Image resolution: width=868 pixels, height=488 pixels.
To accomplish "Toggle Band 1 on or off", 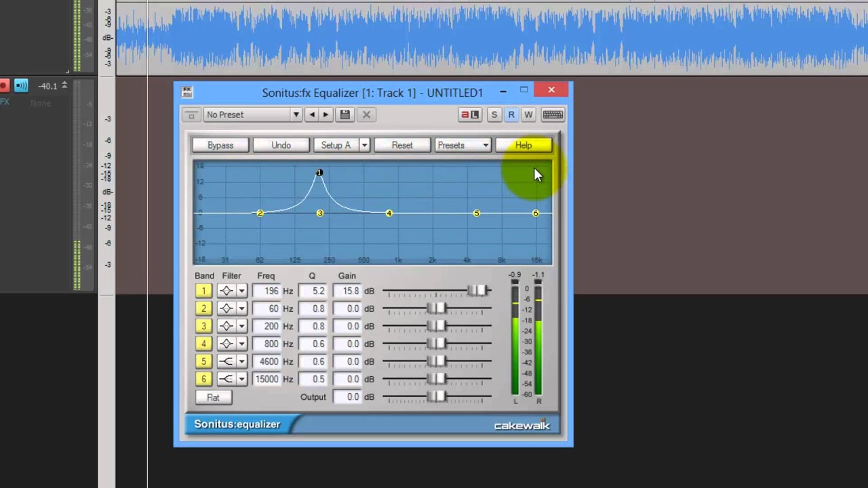I will click(203, 291).
